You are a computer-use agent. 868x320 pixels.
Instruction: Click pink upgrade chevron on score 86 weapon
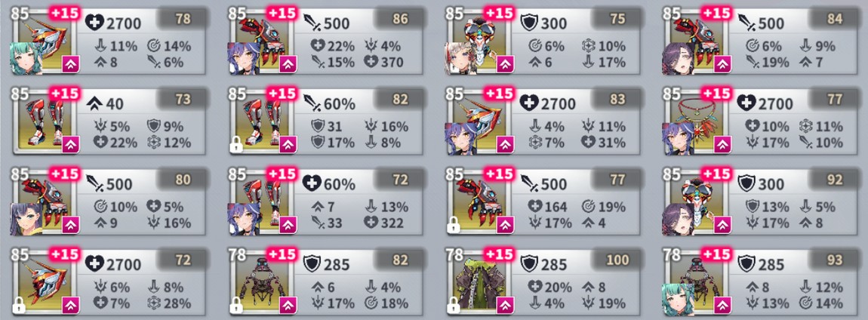click(x=287, y=65)
